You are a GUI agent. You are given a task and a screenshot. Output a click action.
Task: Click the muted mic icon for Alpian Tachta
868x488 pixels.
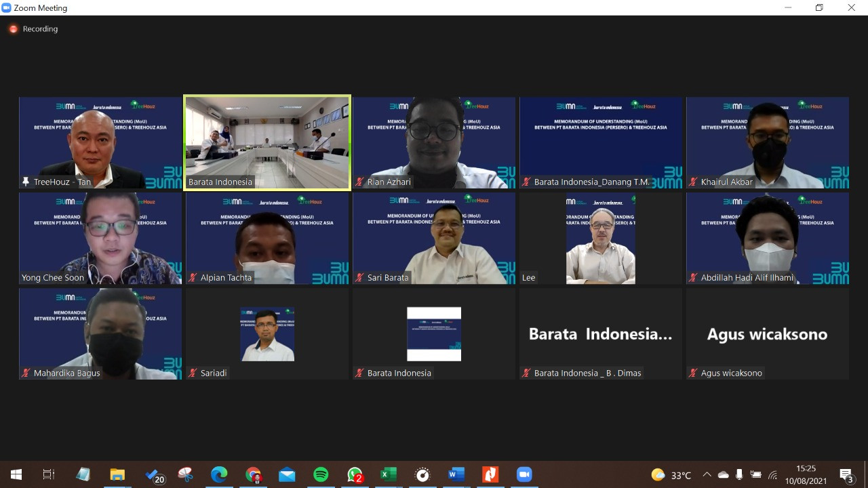click(x=193, y=277)
